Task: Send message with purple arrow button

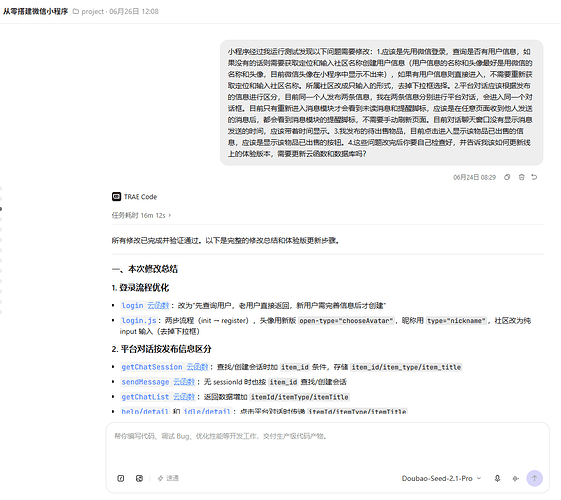Action: coord(535,478)
